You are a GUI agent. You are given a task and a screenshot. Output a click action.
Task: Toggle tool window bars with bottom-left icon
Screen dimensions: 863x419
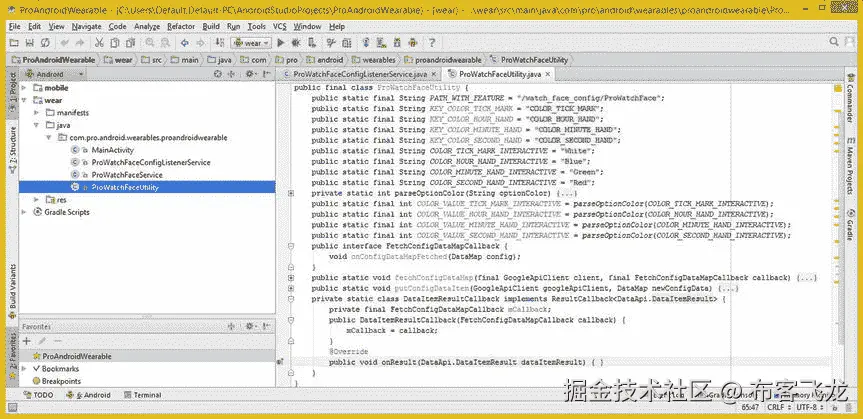(x=13, y=407)
